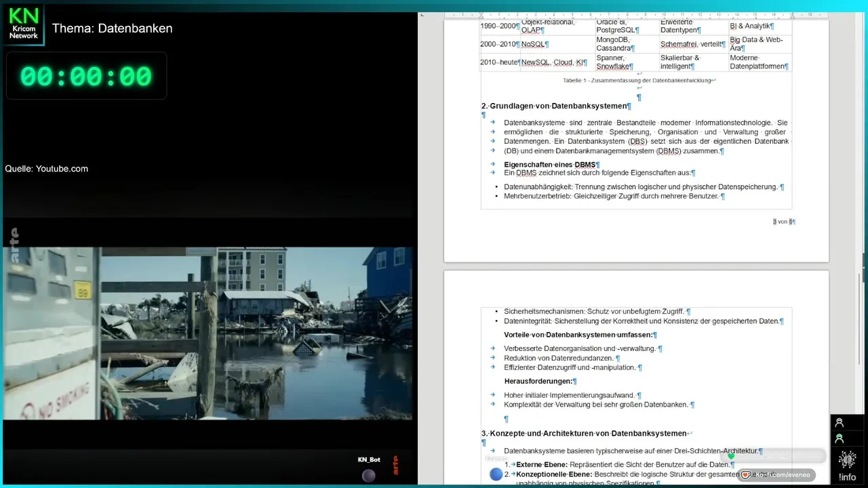Image resolution: width=868 pixels, height=488 pixels.
Task: Click the KN_Bot avatar circle
Action: [369, 476]
